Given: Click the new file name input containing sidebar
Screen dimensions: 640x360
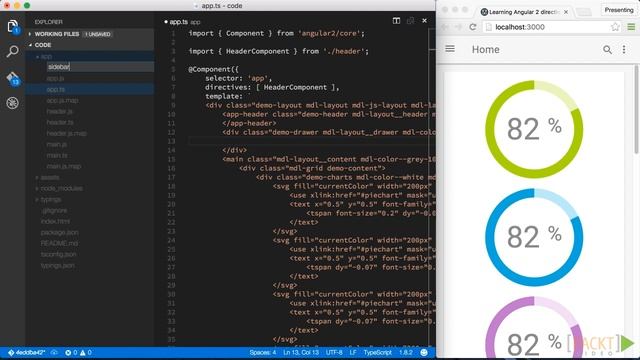Looking at the screenshot, I should coord(100,67).
